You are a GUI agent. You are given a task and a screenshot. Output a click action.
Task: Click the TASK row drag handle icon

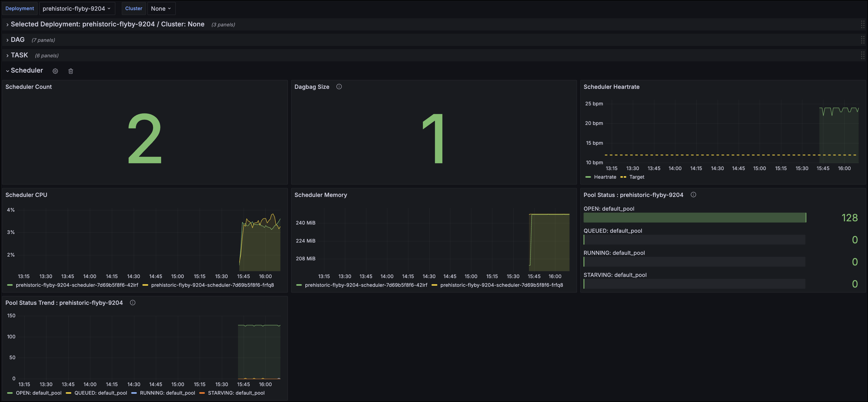(863, 55)
